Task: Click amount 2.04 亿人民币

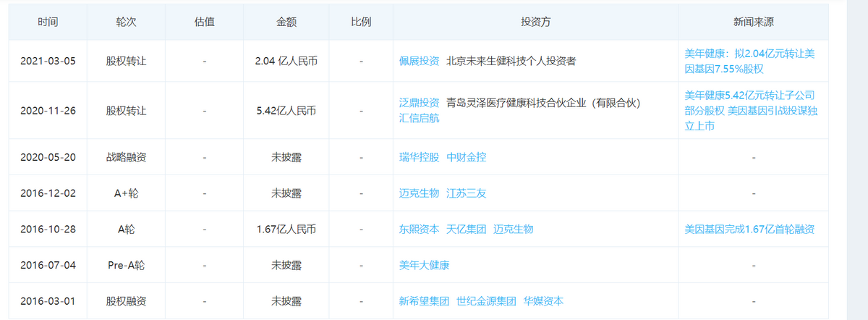Action: [x=286, y=62]
